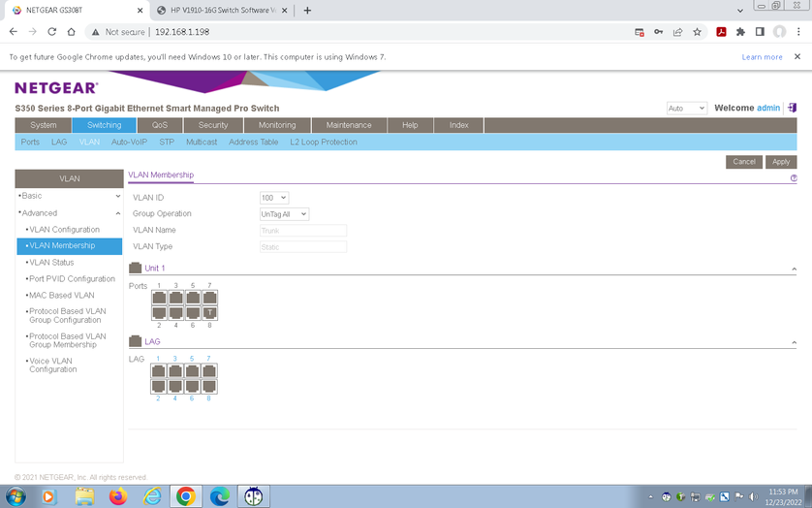Viewport: 812px width, 508px height.
Task: Click port 2 in Unit 1 ports
Action: (x=159, y=312)
